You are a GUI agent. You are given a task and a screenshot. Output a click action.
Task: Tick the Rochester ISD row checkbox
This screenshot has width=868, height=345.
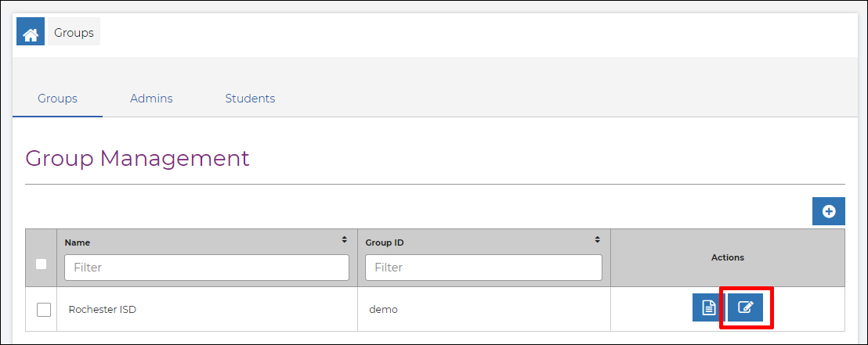(44, 310)
